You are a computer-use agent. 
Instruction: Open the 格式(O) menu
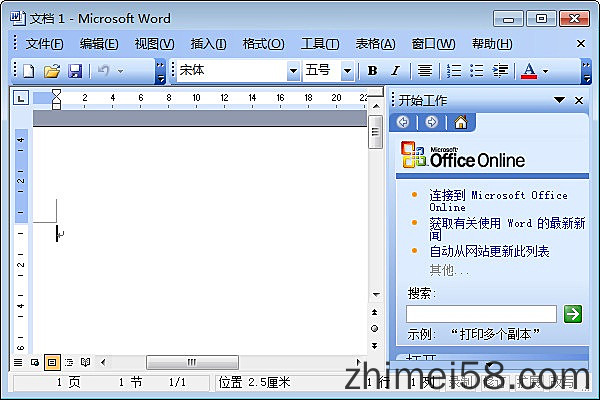pyautogui.click(x=263, y=44)
